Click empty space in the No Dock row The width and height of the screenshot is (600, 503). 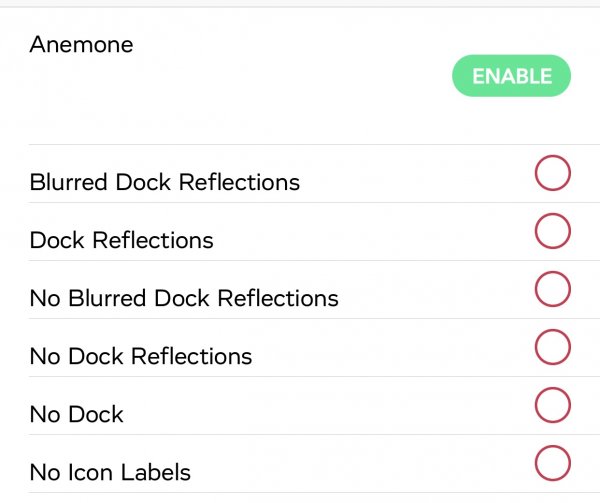330,408
